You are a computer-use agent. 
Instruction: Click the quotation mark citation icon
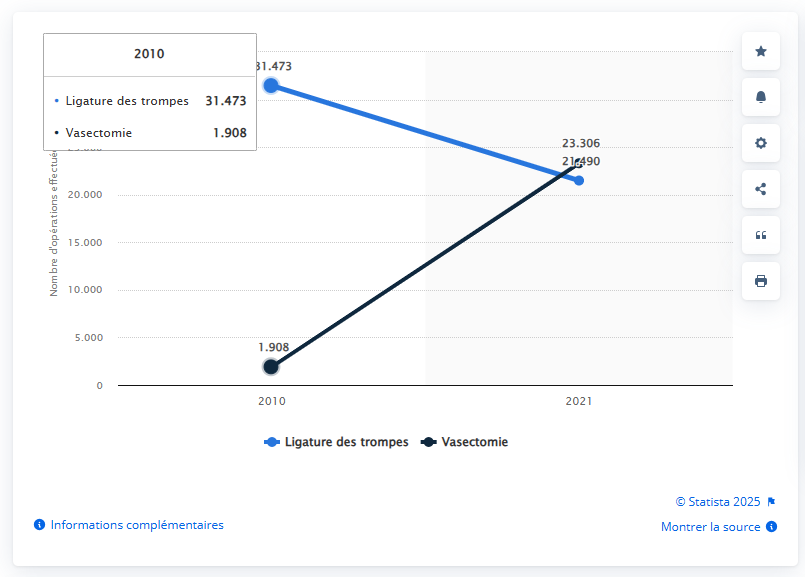(760, 235)
